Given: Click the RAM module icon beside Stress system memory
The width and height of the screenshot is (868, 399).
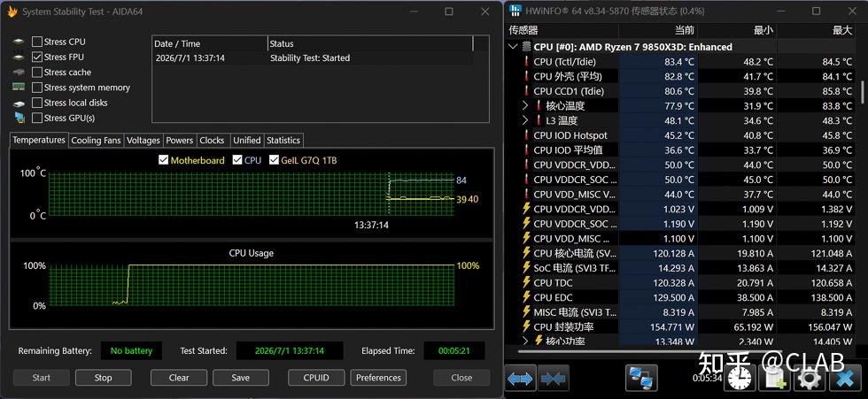Looking at the screenshot, I should tap(19, 88).
